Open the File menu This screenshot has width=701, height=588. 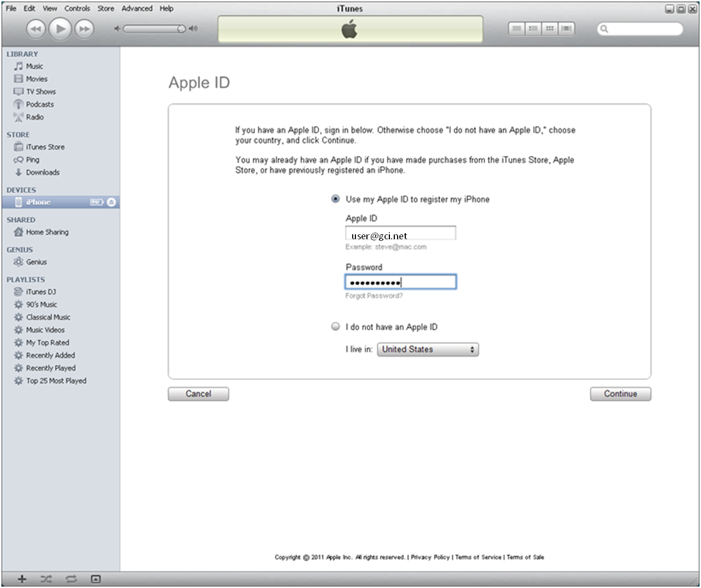tap(11, 8)
